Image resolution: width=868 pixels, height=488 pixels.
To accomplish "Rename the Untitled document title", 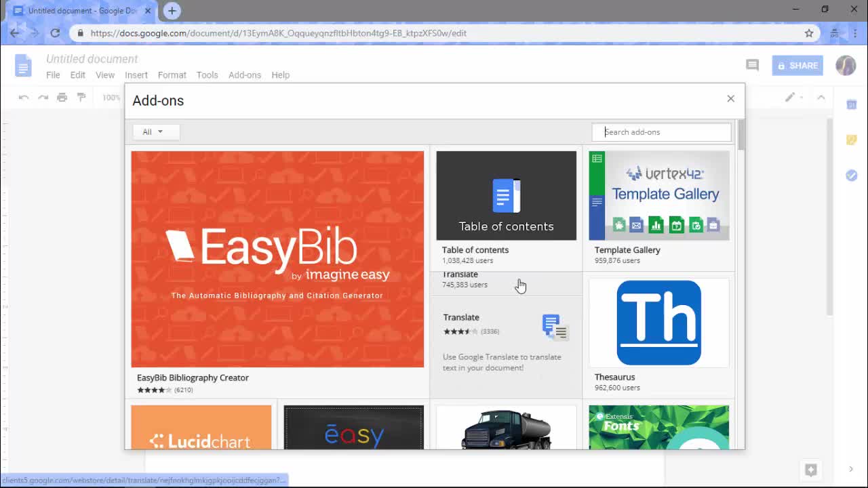I will (x=92, y=59).
